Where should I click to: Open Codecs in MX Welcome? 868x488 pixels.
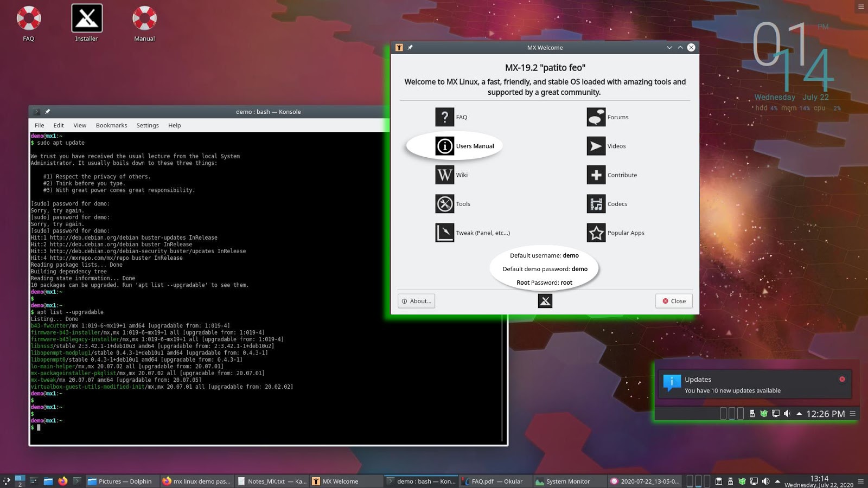click(x=607, y=204)
